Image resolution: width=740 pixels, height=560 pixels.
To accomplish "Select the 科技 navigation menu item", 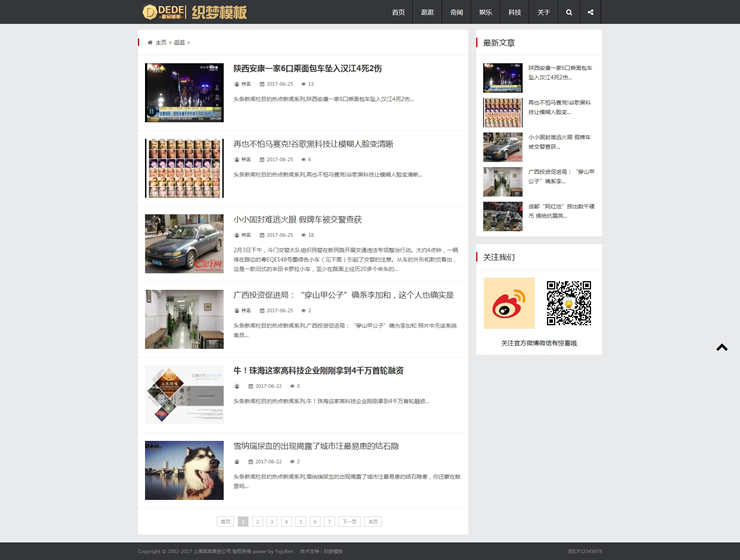I will click(x=514, y=12).
